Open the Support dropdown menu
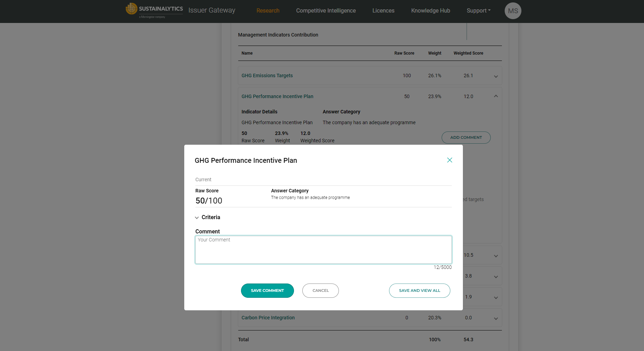Image resolution: width=644 pixels, height=351 pixels. tap(478, 11)
